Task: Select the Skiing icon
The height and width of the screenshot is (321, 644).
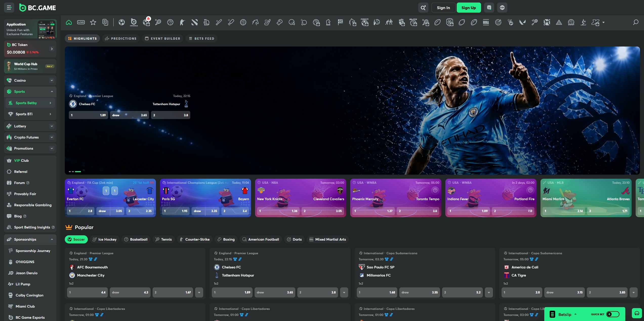Action: point(583,22)
